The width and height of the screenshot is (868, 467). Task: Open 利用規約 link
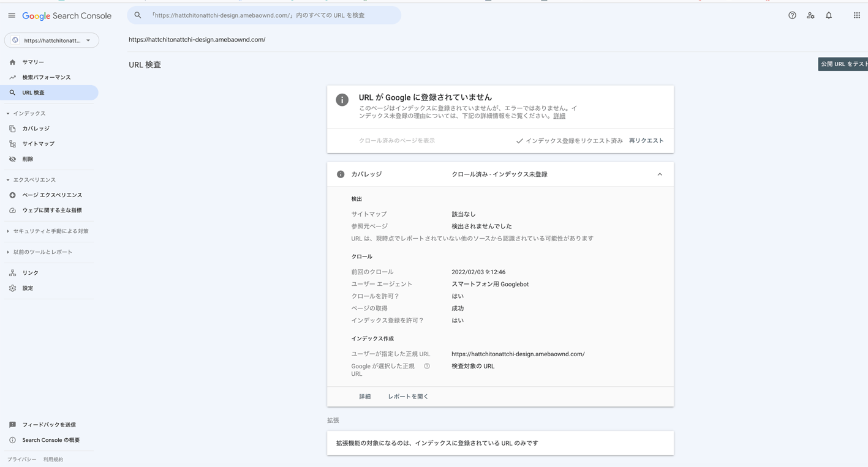tap(53, 460)
